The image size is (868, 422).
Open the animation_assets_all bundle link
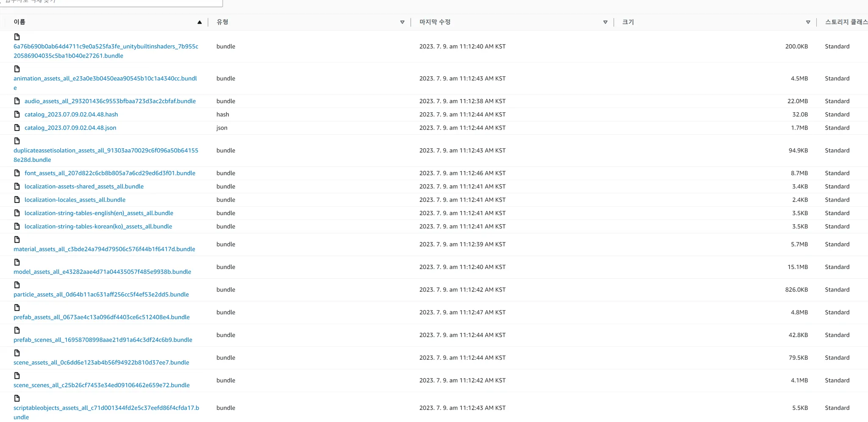(105, 83)
